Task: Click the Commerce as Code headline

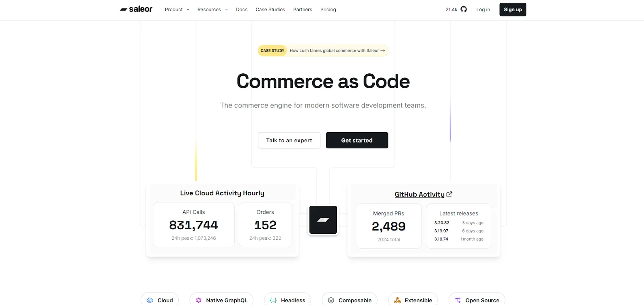Action: click(x=323, y=81)
